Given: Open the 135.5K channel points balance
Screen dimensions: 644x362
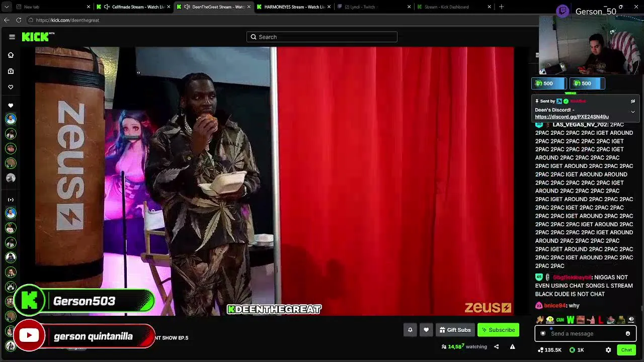Looking at the screenshot, I should tap(549, 350).
